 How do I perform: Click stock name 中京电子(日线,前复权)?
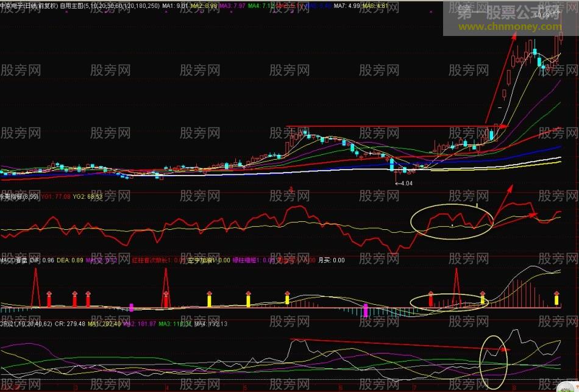point(29,6)
